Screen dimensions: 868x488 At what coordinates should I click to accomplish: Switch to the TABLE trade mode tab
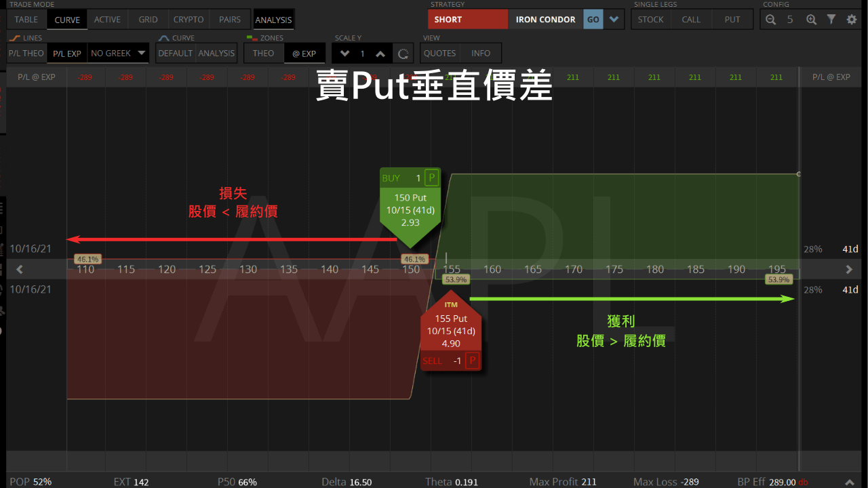pyautogui.click(x=26, y=19)
